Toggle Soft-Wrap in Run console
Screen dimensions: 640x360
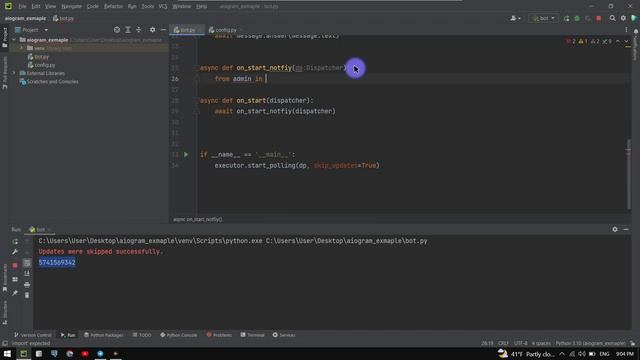pyautogui.click(x=27, y=263)
